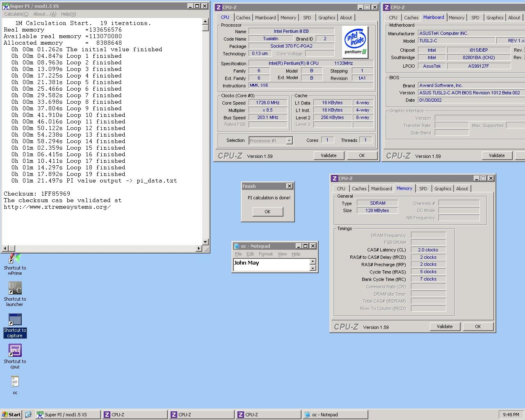Click the Southbridge 82801BA (ICH2) field
The width and height of the screenshot is (525, 420).
479,57
